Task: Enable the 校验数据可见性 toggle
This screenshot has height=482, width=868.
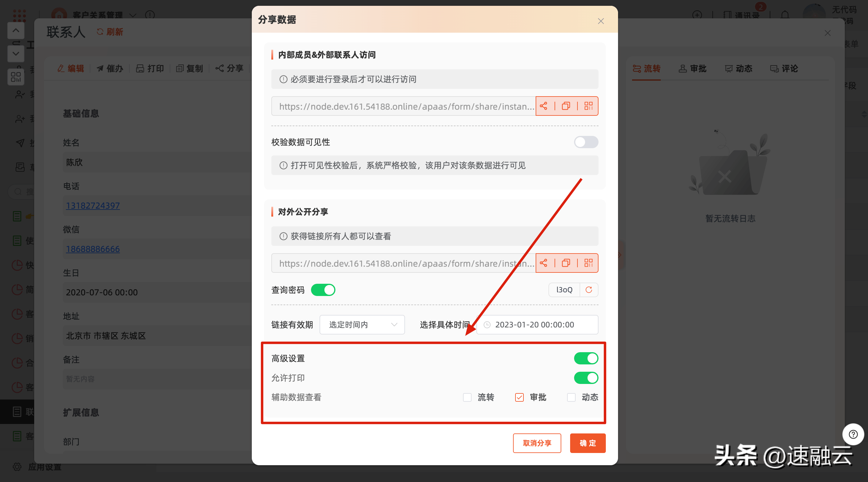Action: [586, 142]
